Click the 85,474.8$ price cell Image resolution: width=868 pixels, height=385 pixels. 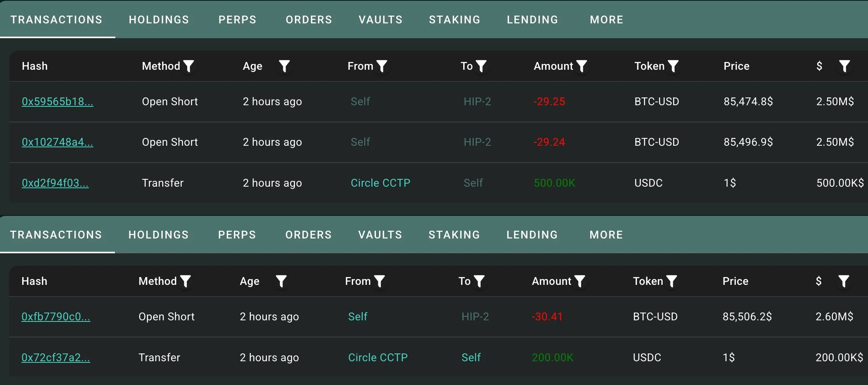point(748,101)
